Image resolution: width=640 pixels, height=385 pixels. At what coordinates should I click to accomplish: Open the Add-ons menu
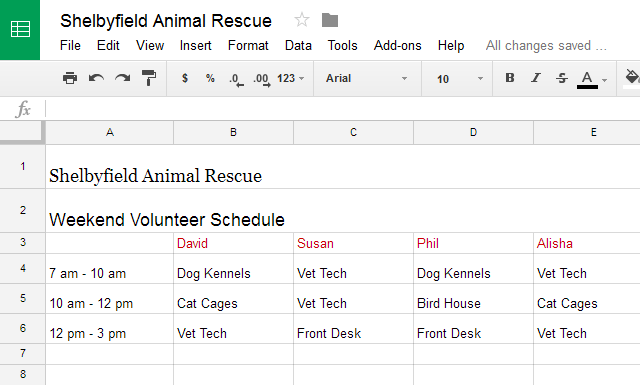pos(398,45)
